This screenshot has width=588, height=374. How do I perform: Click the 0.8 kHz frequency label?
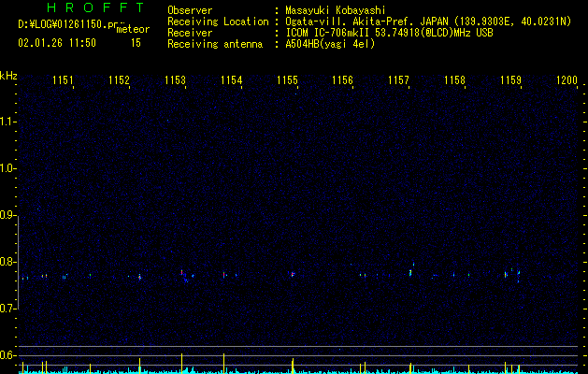[7, 262]
